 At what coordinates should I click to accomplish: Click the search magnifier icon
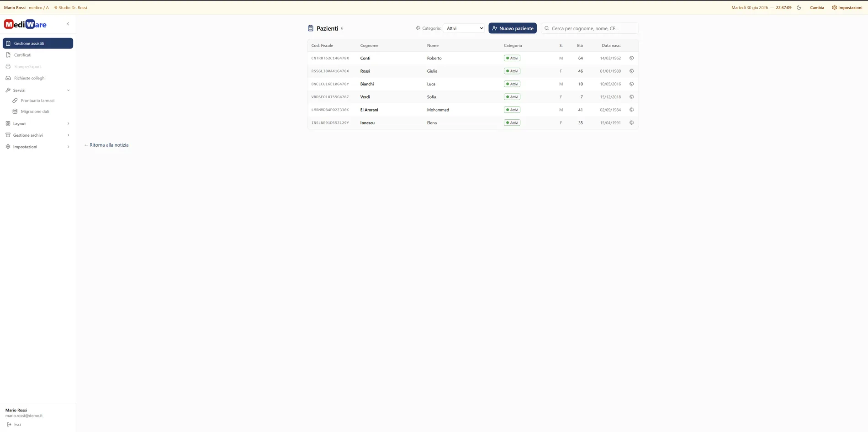coord(546,28)
